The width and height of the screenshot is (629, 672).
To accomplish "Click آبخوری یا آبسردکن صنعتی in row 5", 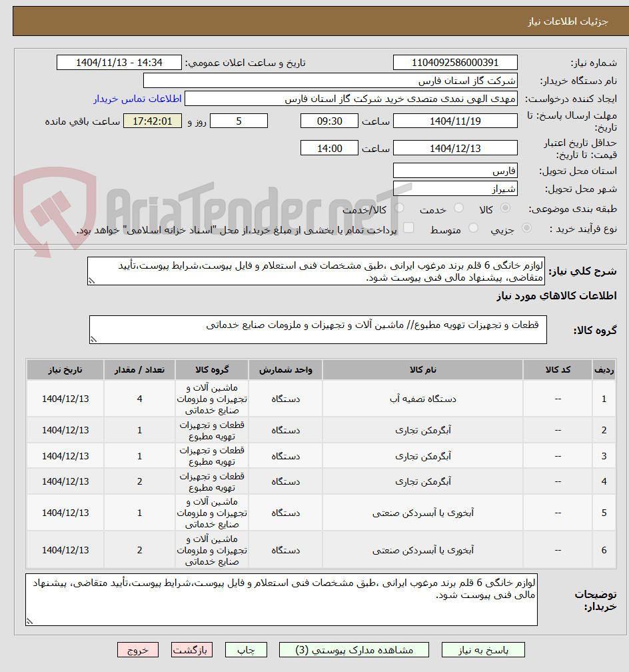I will 423,513.
